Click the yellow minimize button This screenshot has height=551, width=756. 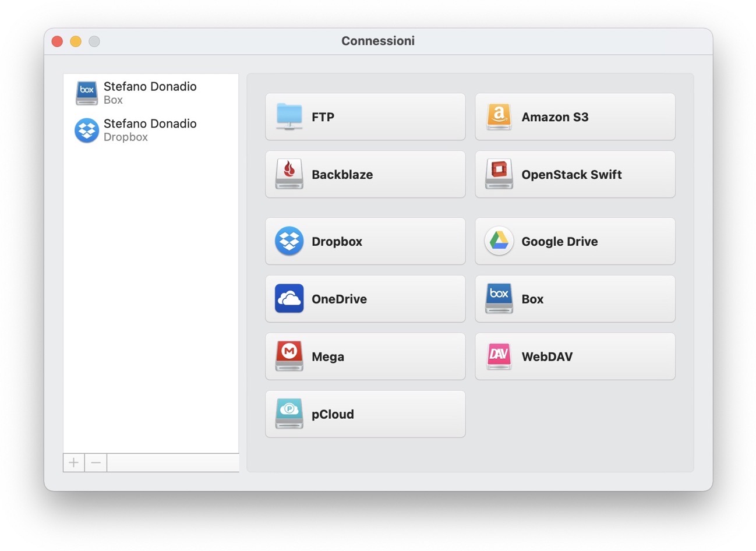[75, 41]
